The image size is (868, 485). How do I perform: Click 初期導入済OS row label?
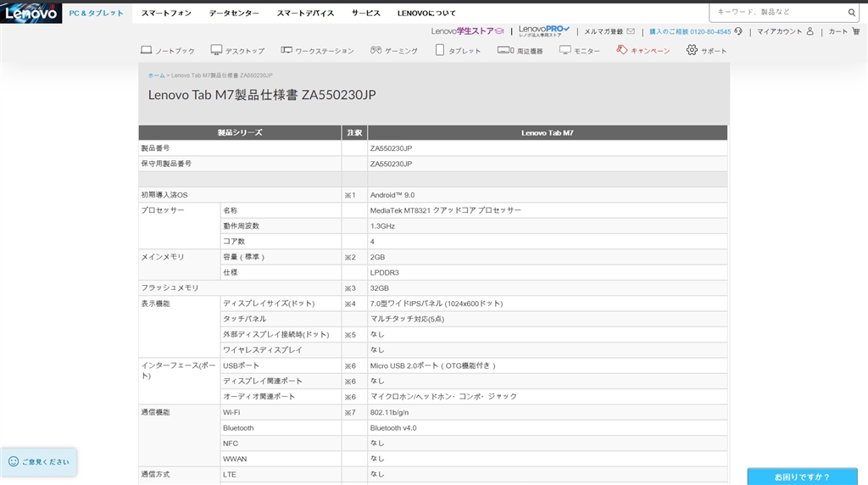click(x=164, y=195)
